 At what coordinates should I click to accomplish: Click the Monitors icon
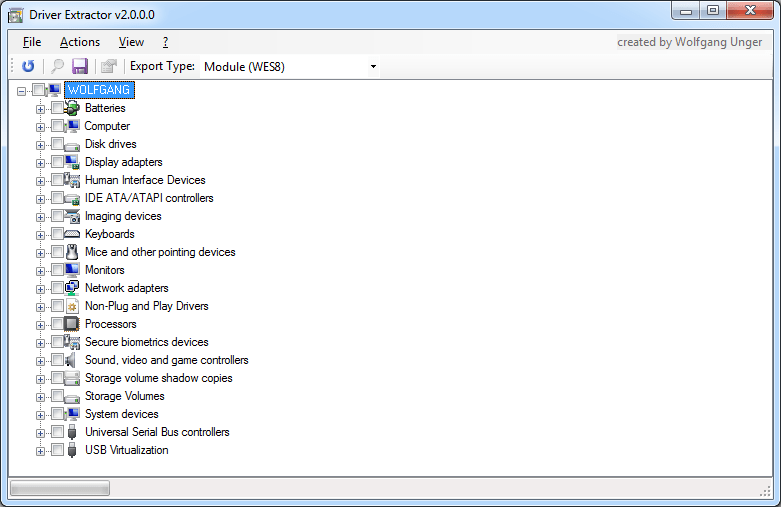[x=72, y=270]
